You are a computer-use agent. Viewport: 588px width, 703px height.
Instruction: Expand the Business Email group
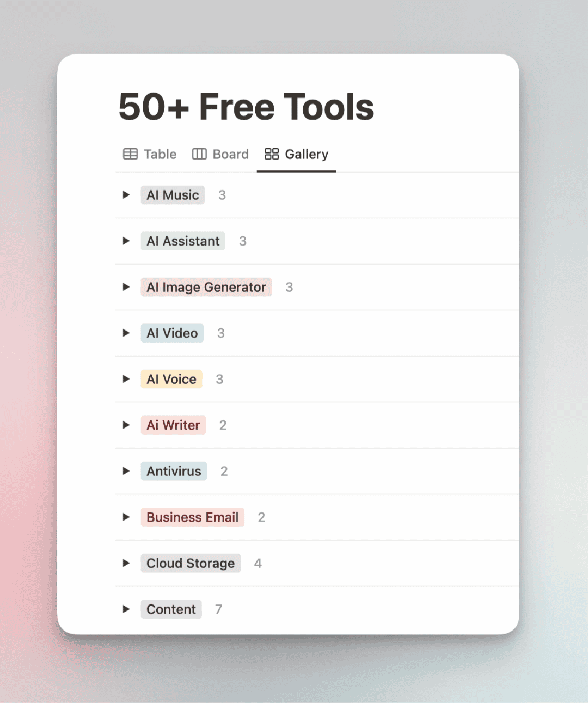(x=126, y=517)
